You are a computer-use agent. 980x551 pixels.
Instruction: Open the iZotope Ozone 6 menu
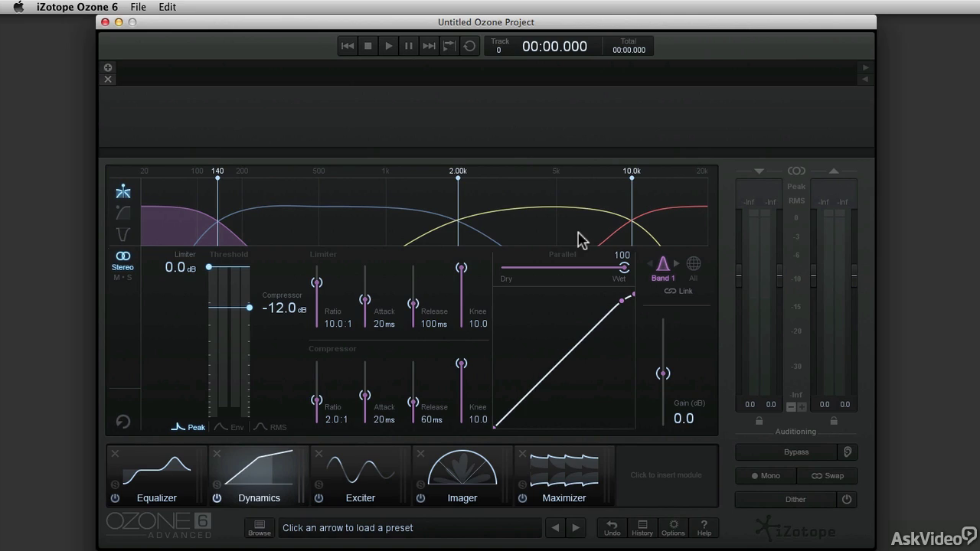click(x=77, y=7)
